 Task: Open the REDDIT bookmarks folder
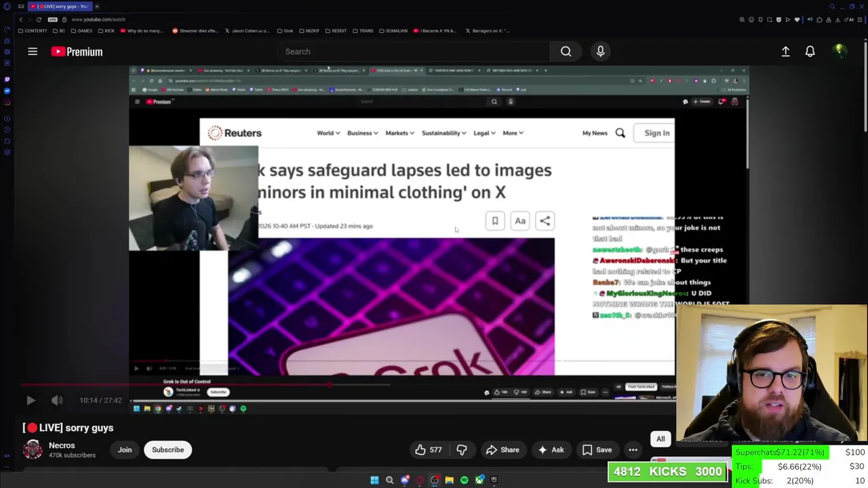point(336,30)
